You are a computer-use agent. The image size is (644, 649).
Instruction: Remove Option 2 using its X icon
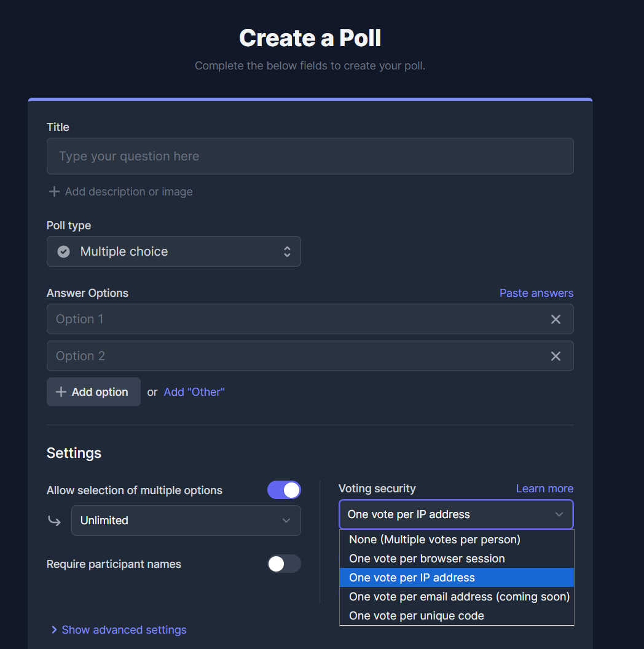(556, 356)
